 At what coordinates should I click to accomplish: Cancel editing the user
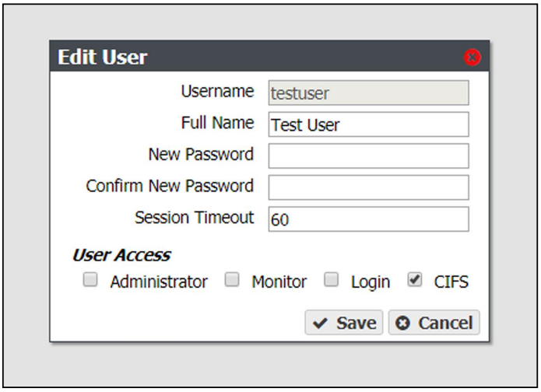coord(434,322)
